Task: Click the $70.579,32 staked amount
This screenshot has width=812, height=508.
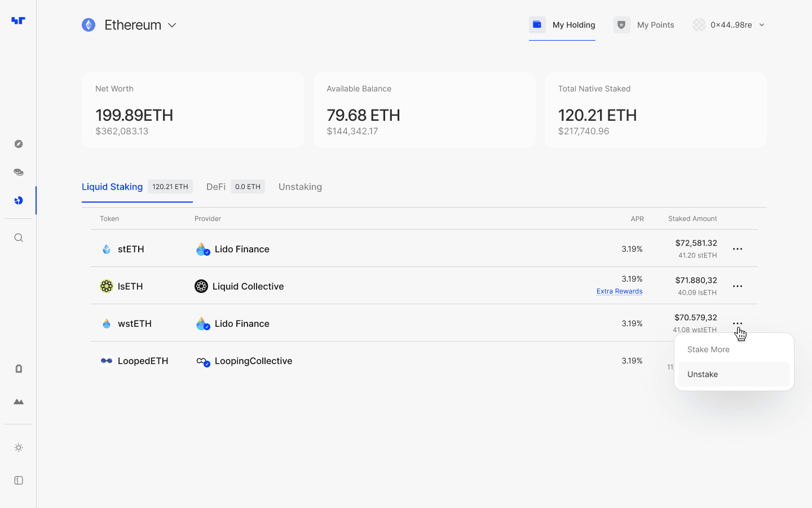Action: (x=696, y=317)
